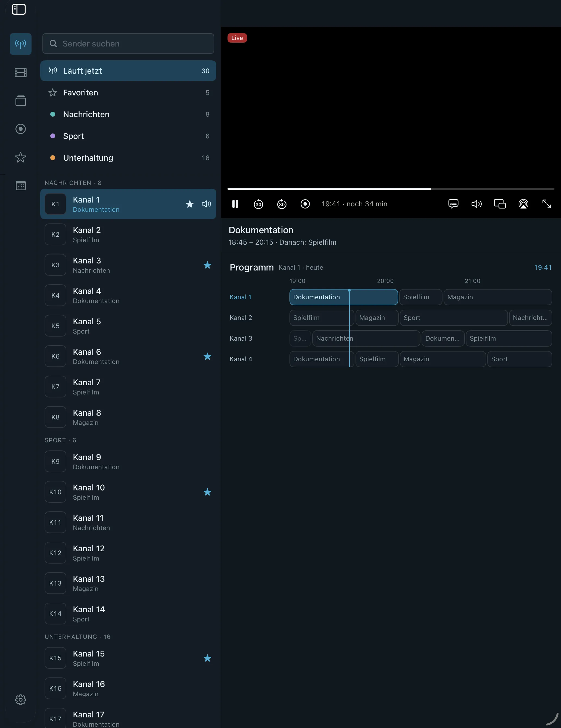Enable picture-in-picture mode
Screen dimensions: 561x728
[500, 204]
